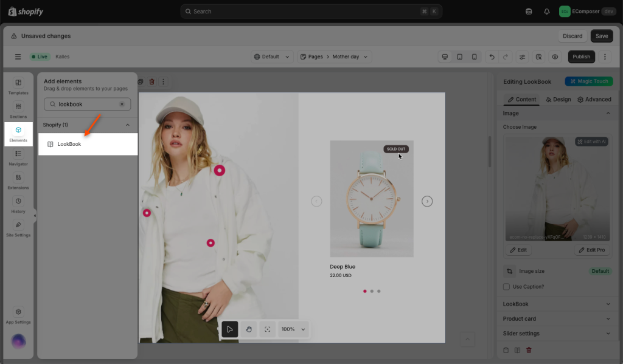
Task: Switch to the Design tab
Action: point(559,100)
